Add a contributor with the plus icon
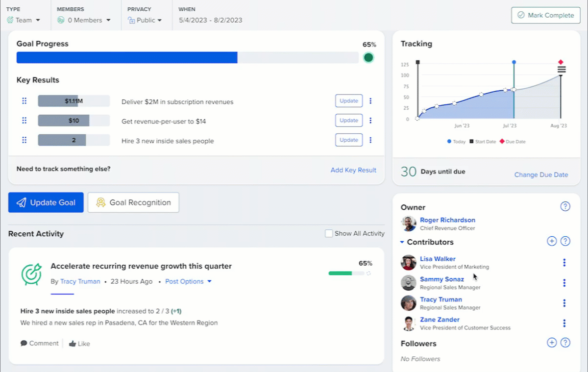588x372 pixels. click(x=552, y=241)
